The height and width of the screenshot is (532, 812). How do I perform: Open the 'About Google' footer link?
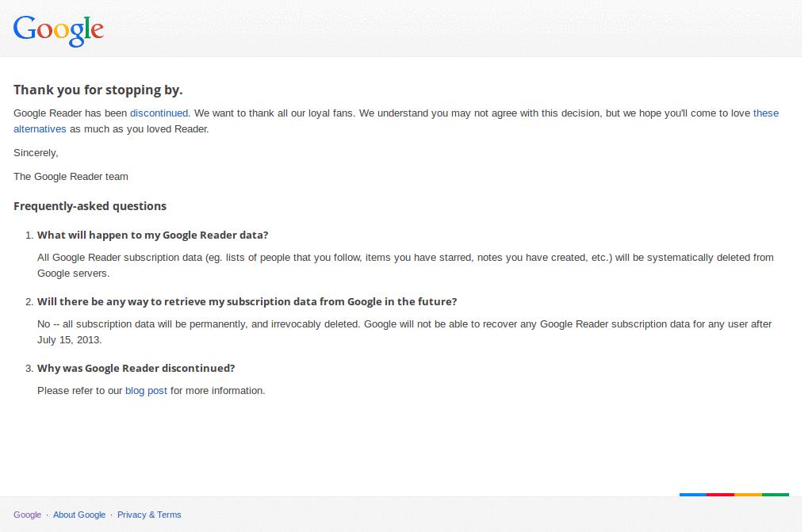(x=79, y=515)
